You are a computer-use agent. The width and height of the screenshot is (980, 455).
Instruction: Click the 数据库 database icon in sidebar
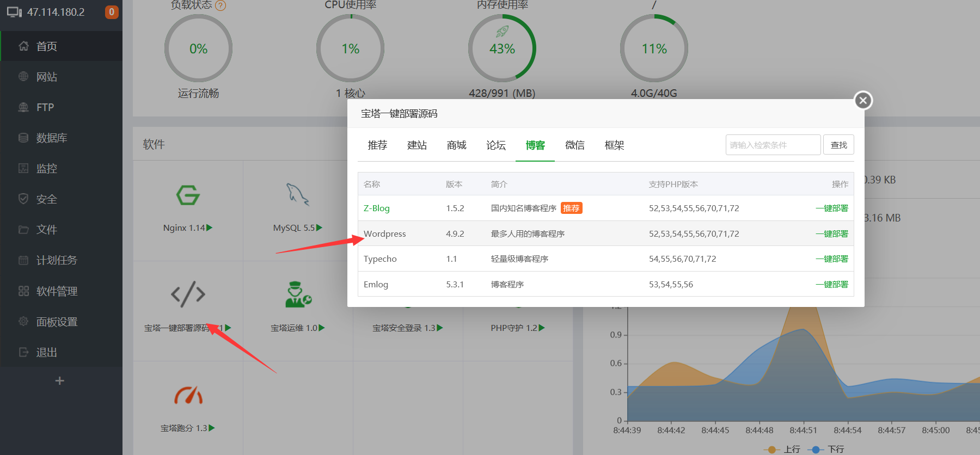click(23, 138)
